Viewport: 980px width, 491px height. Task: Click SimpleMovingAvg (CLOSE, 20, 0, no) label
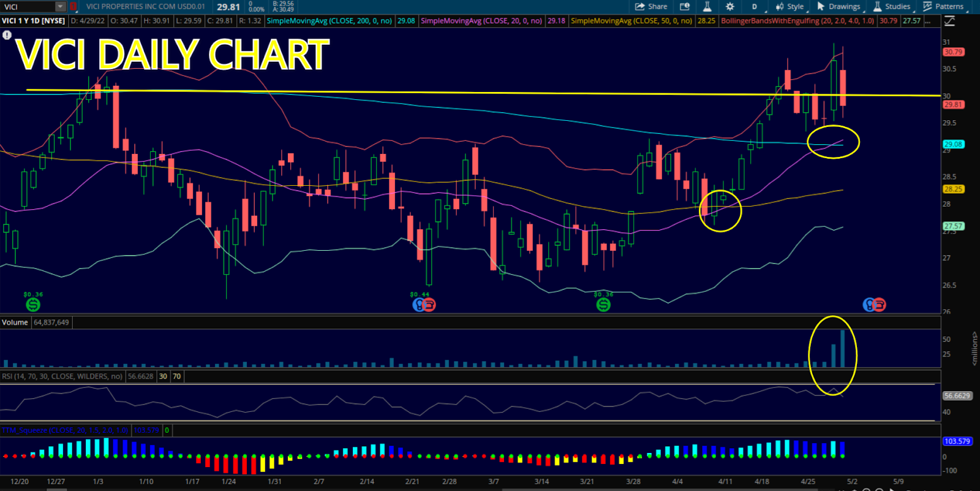tap(481, 21)
